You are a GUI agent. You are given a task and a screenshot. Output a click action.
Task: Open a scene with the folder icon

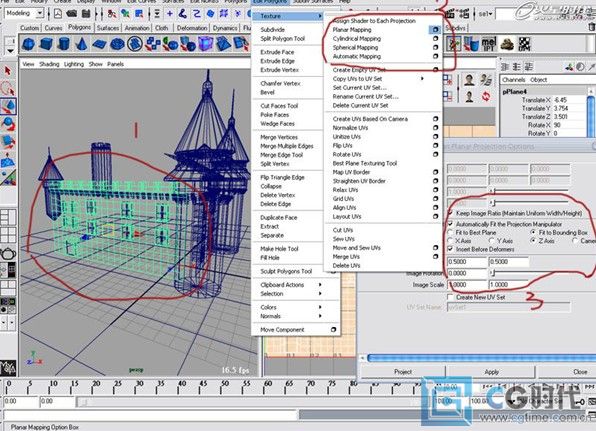(71, 14)
